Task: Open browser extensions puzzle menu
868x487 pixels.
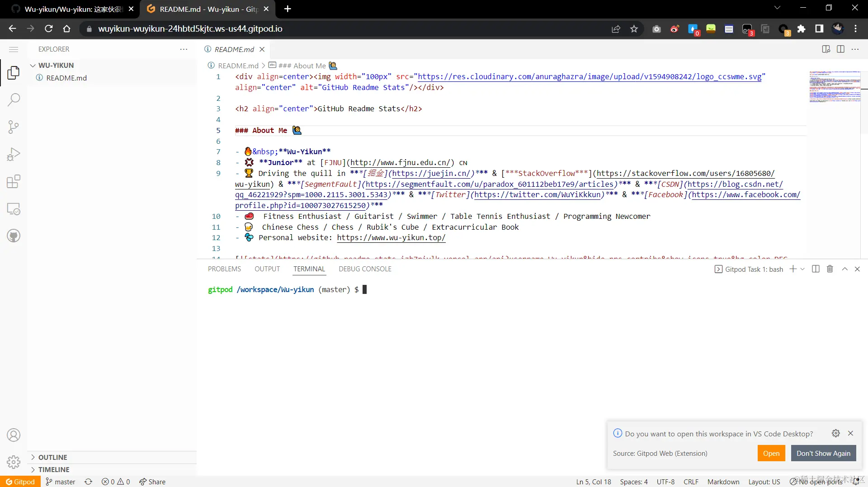Action: tap(801, 29)
